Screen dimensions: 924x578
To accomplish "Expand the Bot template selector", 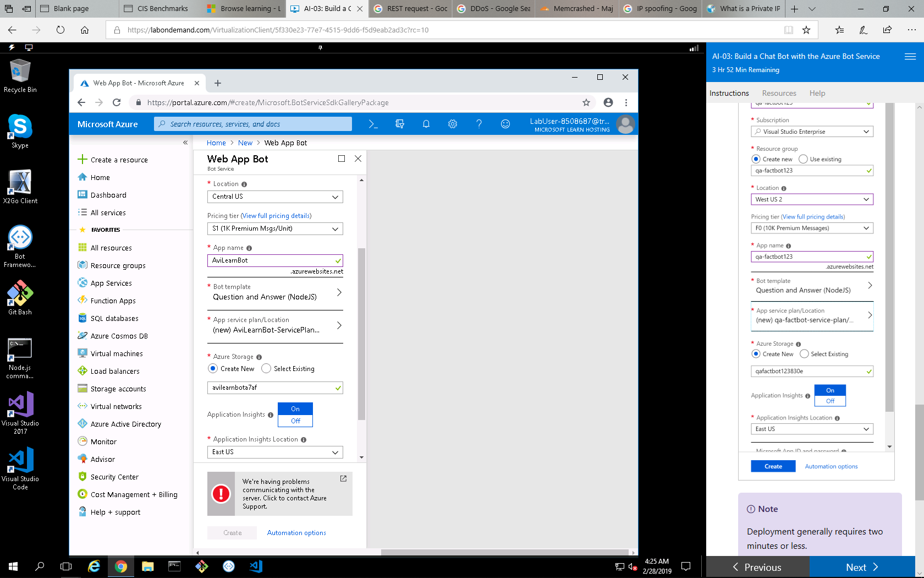I will click(275, 293).
